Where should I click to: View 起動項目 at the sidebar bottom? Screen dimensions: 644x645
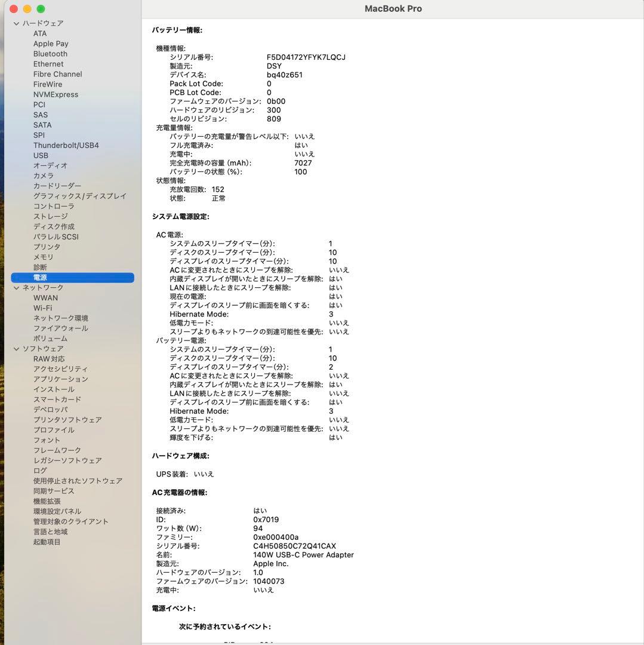[47, 542]
